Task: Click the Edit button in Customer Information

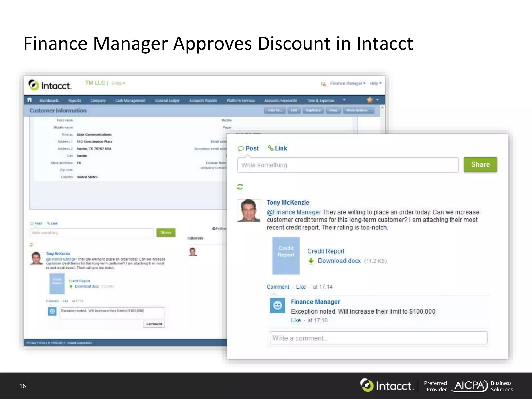Action: point(294,110)
